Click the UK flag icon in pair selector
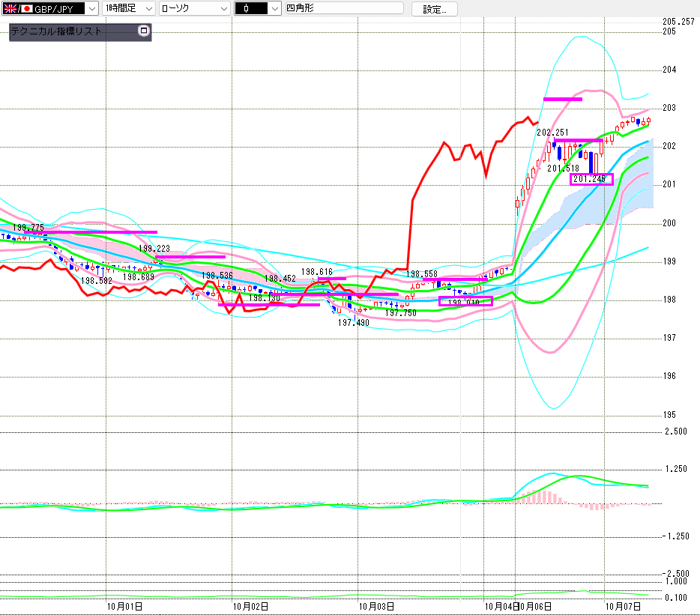This screenshot has width=700, height=615. pos(11,9)
